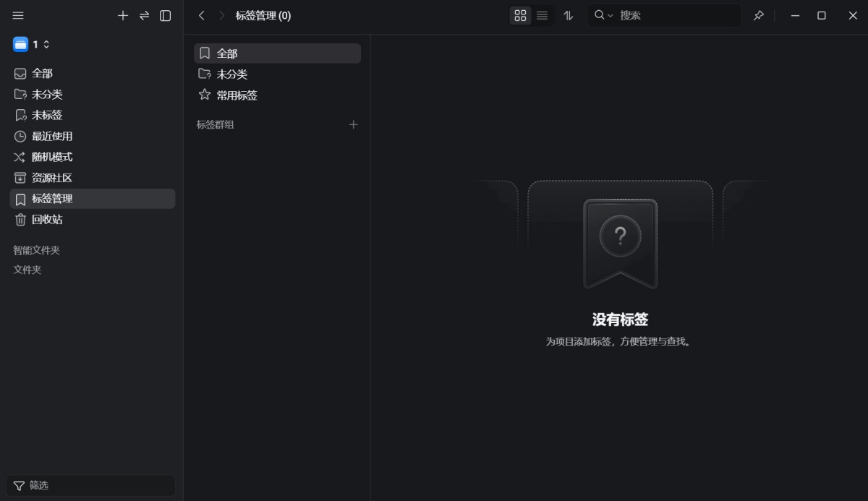This screenshot has height=501, width=868.
Task: Expand the library switcher named 1
Action: coord(32,44)
